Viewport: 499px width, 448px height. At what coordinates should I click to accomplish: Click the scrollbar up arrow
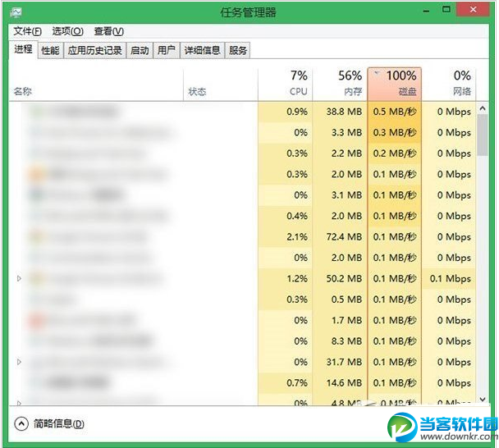coord(483,108)
